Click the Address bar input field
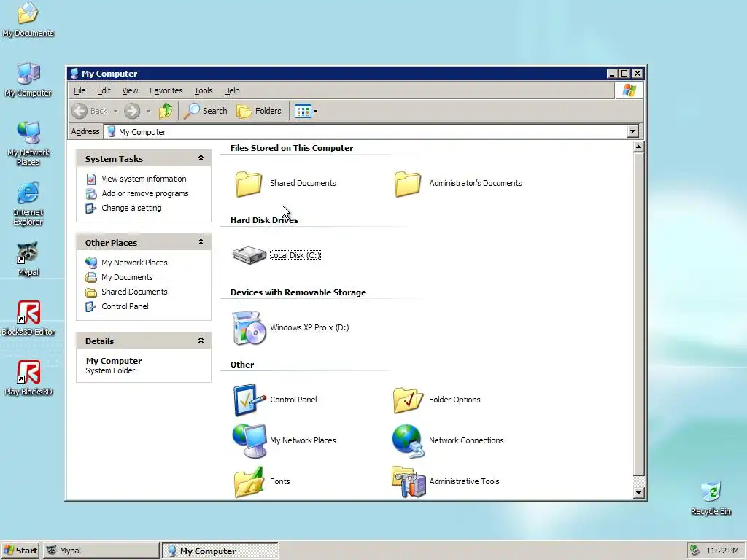The image size is (747, 560). coord(366,131)
